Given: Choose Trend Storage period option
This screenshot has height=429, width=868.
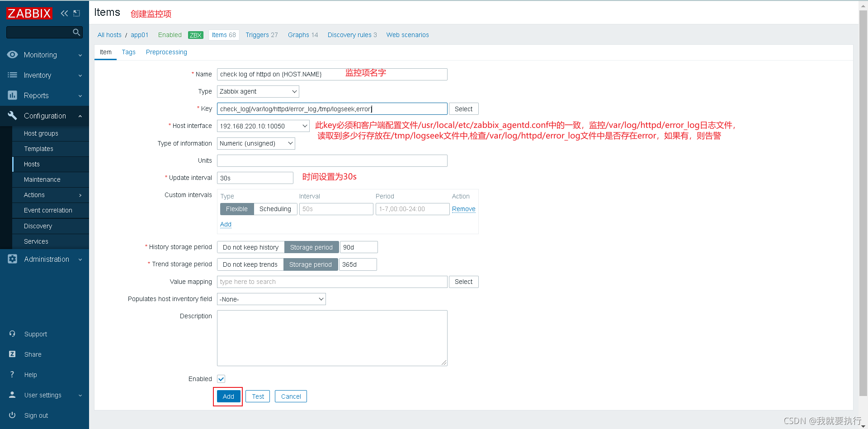Looking at the screenshot, I should (311, 264).
